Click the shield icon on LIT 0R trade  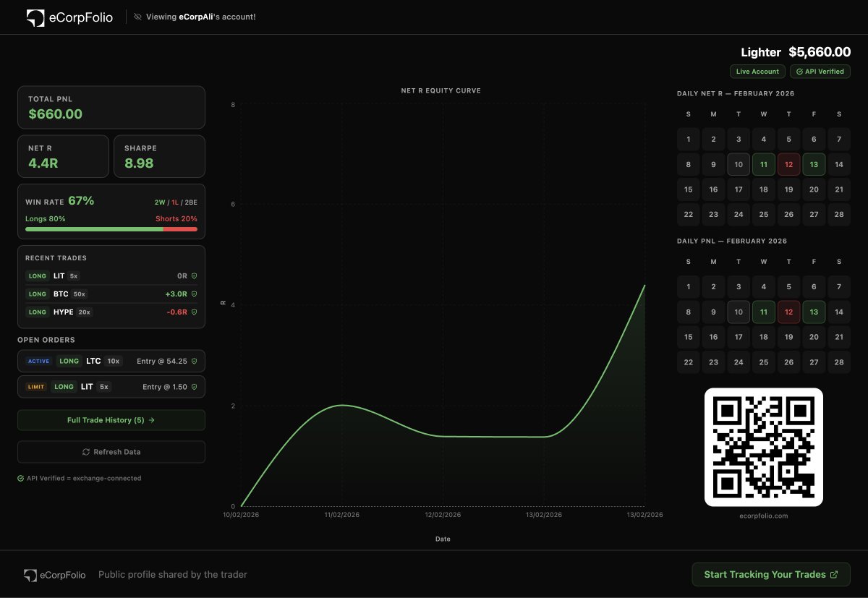[x=194, y=276]
